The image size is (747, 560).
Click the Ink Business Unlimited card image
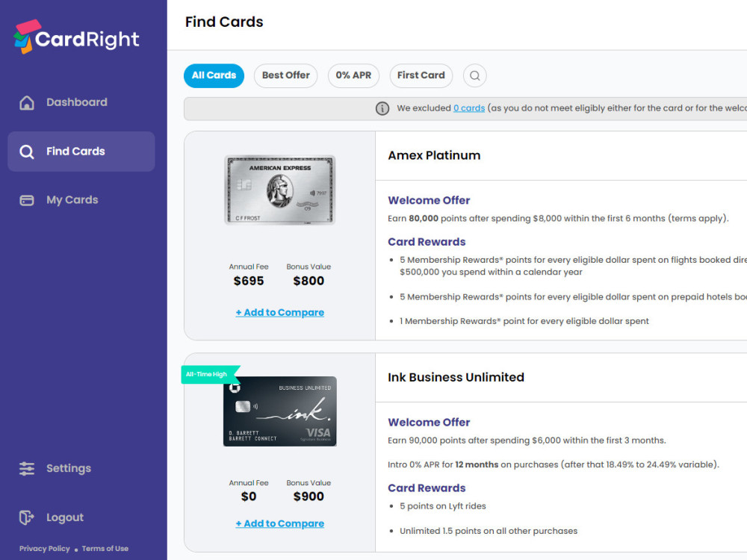[x=280, y=411]
